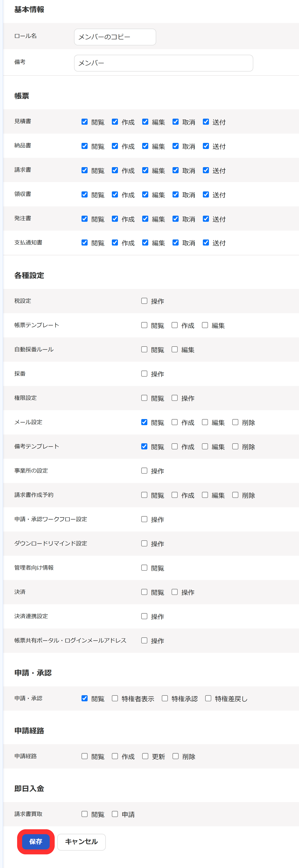Viewport: 299px width, 868px height.
Task: Uncheck 閲覧 for メール設定
Action: [144, 422]
